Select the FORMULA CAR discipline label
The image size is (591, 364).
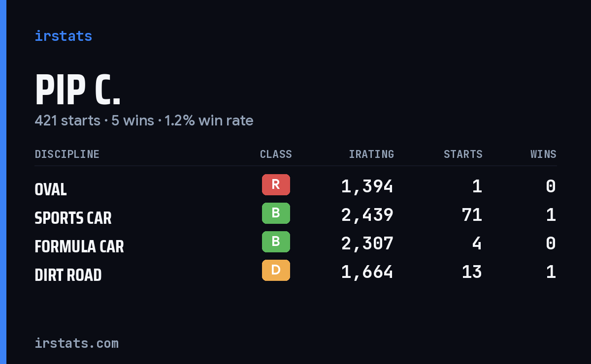[79, 246]
